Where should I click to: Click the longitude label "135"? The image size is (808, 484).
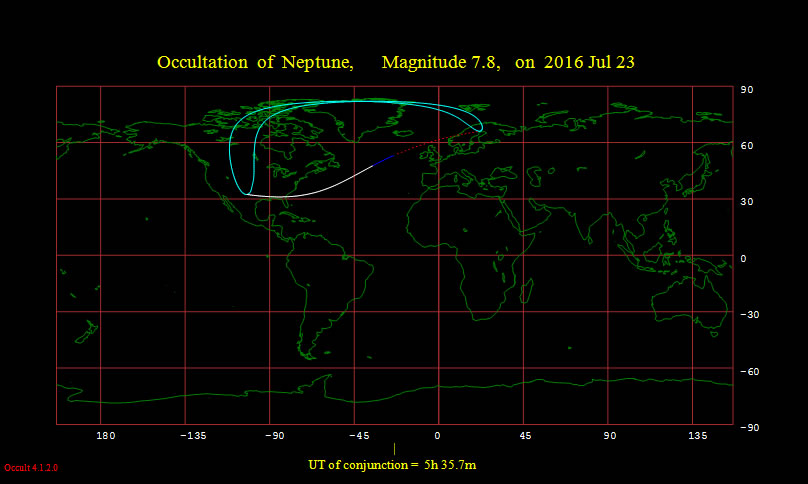[698, 436]
